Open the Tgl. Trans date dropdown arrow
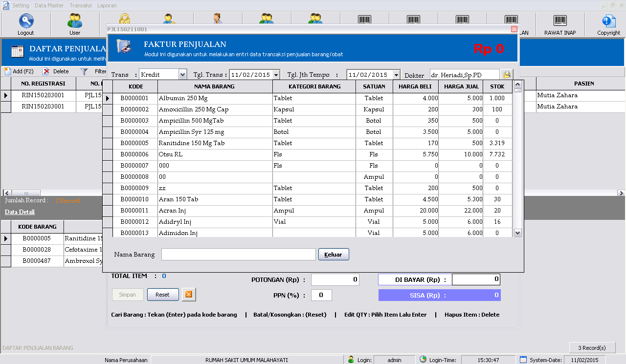This screenshot has width=626, height=364. (x=276, y=75)
